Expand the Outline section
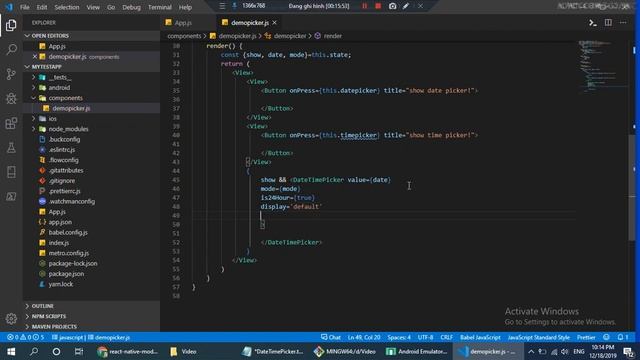Viewport: 640px width, 360px height. [x=42, y=306]
